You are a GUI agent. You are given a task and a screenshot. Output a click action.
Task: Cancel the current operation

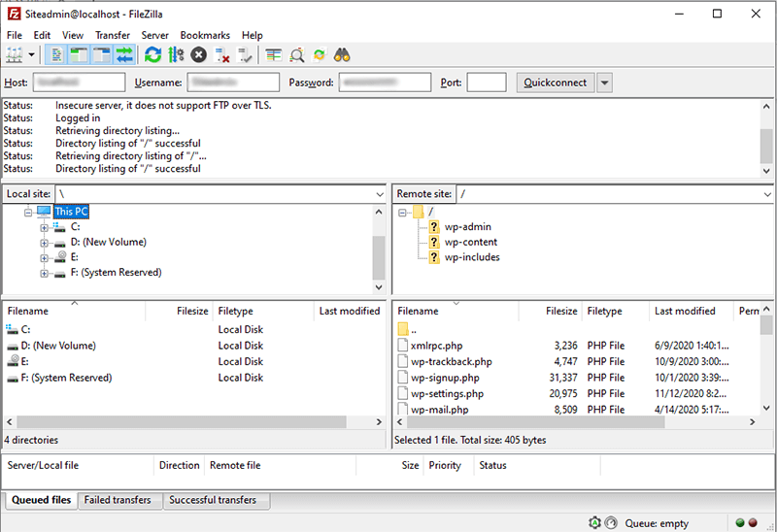(199, 55)
